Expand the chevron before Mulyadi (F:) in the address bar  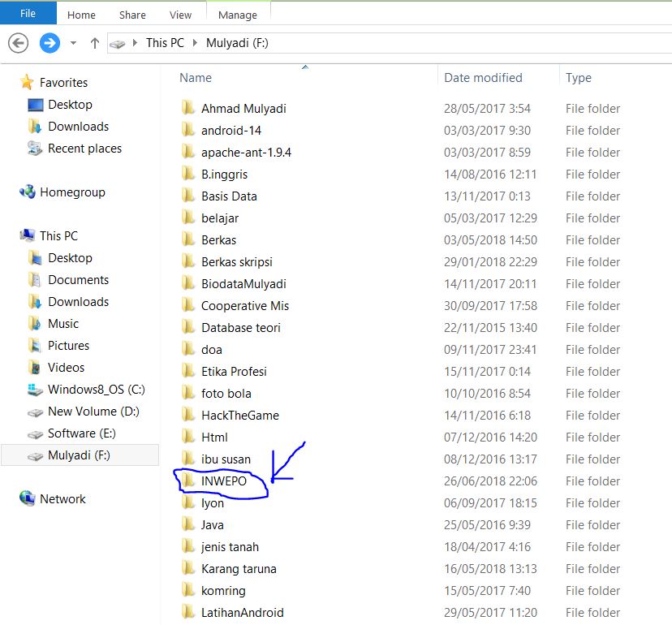pyautogui.click(x=195, y=43)
